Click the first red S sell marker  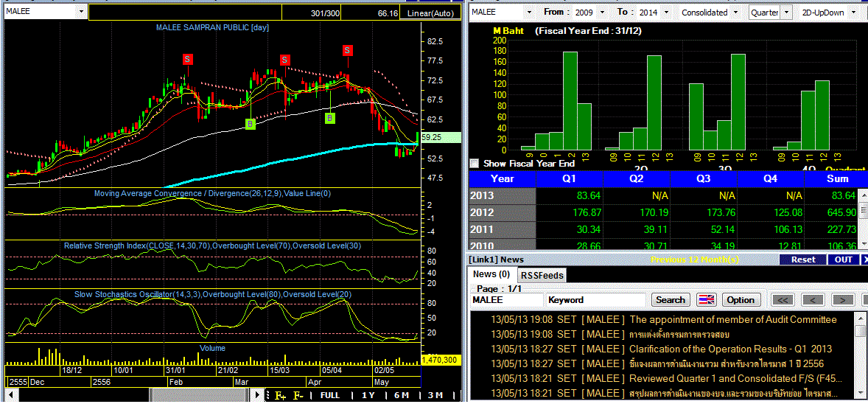click(x=188, y=58)
